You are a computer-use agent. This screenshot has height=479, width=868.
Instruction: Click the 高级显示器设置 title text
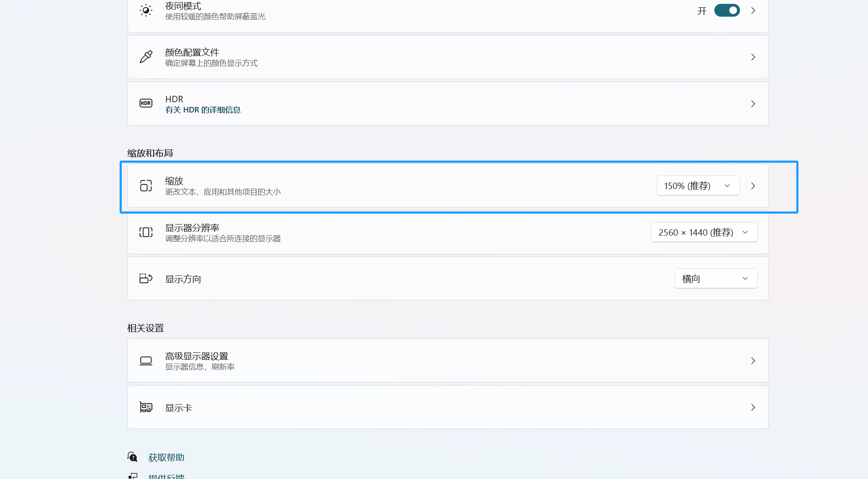coord(196,356)
